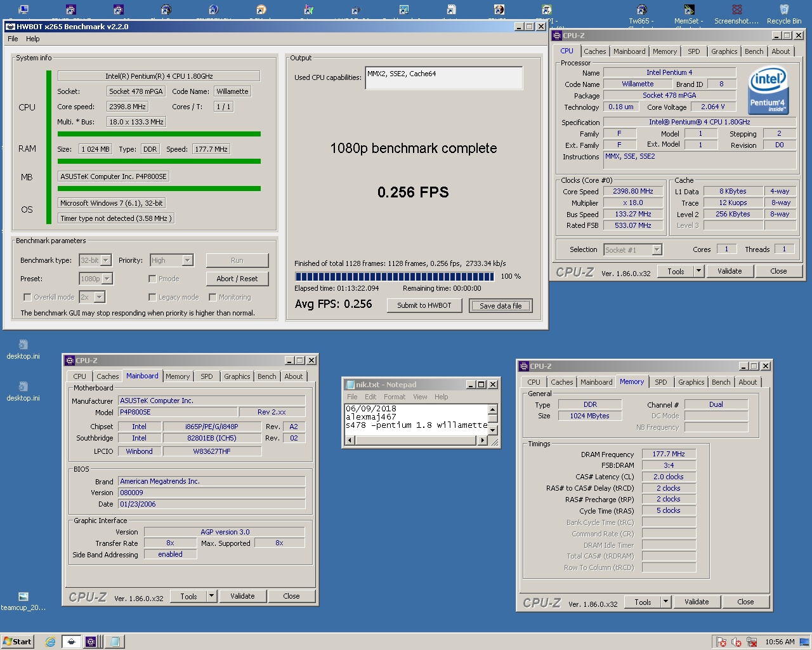This screenshot has height=650, width=812.
Task: Click Notepad vertical scrollbar down arrow
Action: pos(492,431)
